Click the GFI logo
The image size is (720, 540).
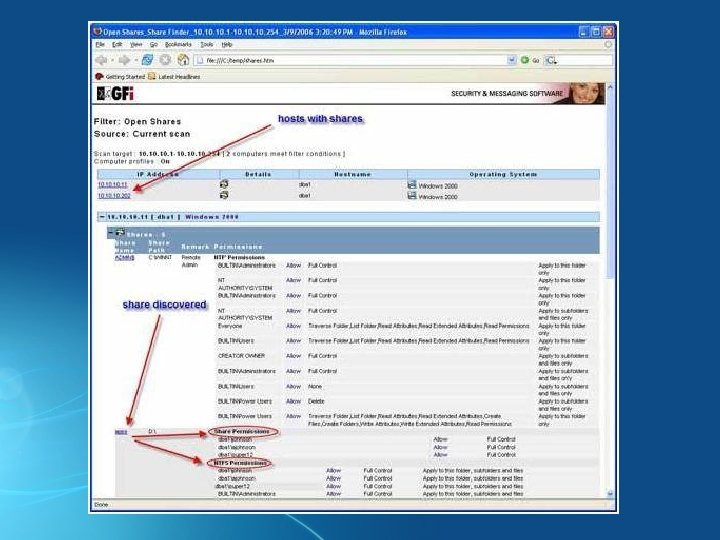[x=115, y=94]
